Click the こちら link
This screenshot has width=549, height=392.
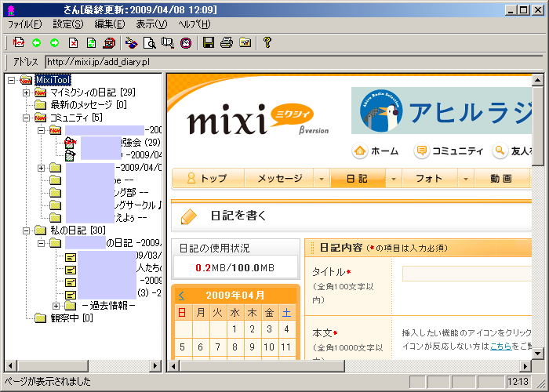point(500,347)
